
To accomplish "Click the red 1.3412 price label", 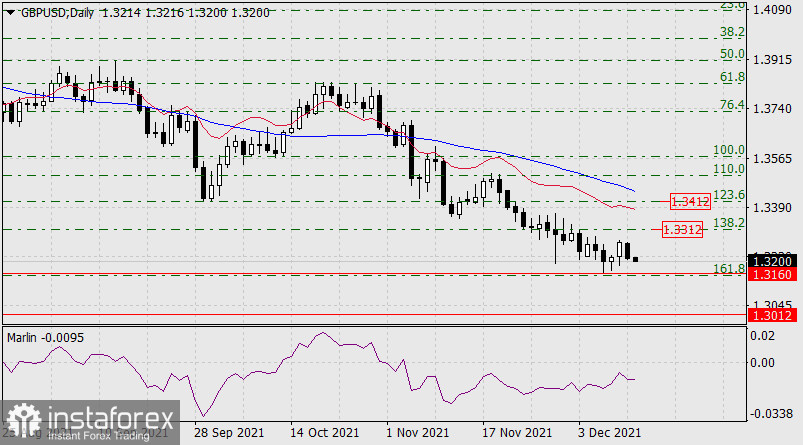I will tap(689, 201).
